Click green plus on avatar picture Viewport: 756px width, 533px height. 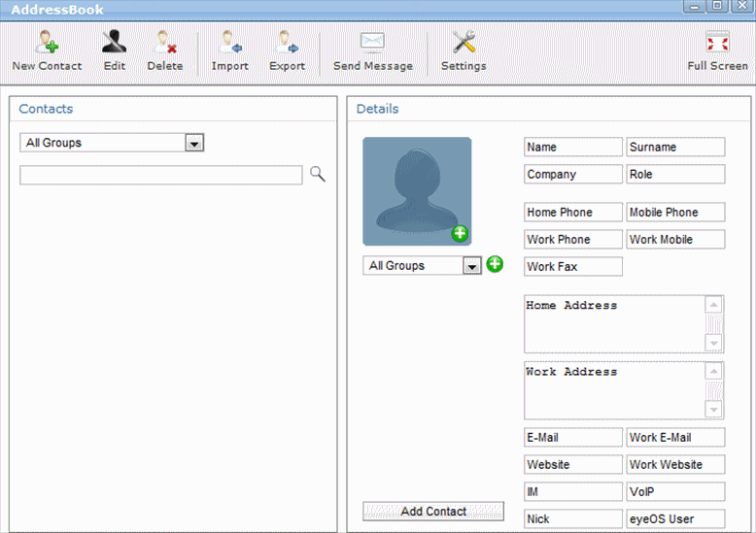click(460, 234)
